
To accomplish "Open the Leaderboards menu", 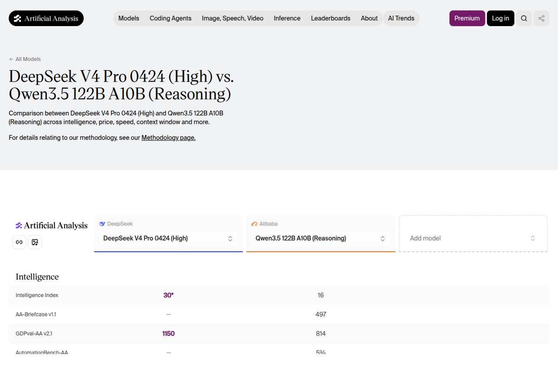I will coord(331,18).
